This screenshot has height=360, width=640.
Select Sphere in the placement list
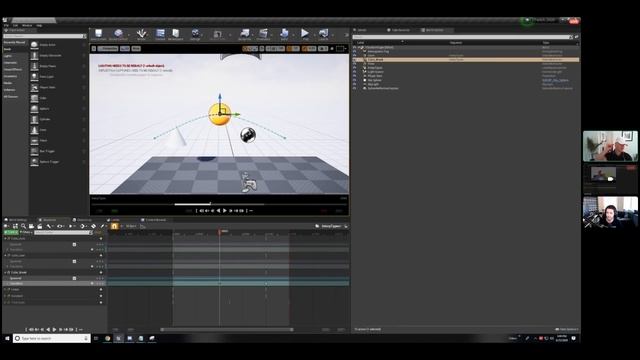coord(58,109)
